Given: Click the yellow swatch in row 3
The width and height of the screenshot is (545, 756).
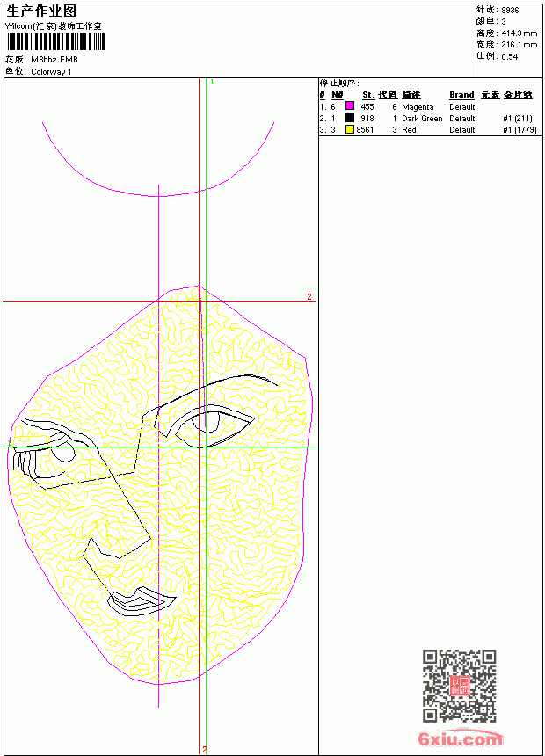Looking at the screenshot, I should (x=350, y=129).
